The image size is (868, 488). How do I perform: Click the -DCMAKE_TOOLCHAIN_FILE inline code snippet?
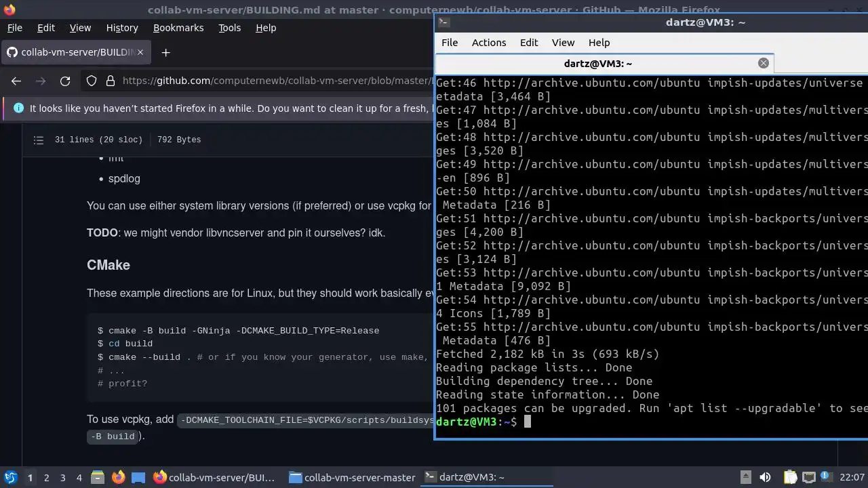306,420
